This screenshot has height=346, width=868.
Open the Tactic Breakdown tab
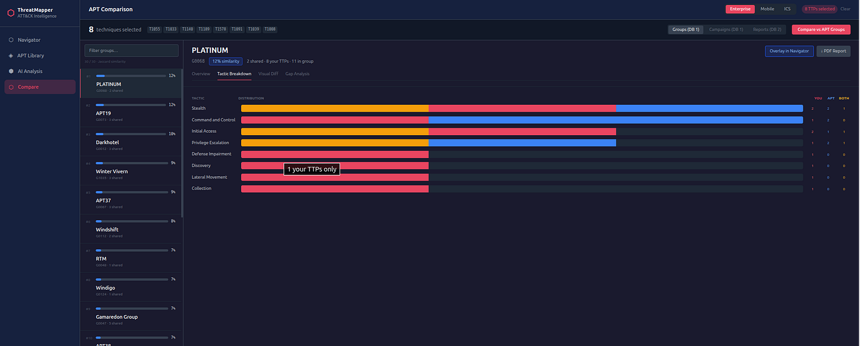234,74
